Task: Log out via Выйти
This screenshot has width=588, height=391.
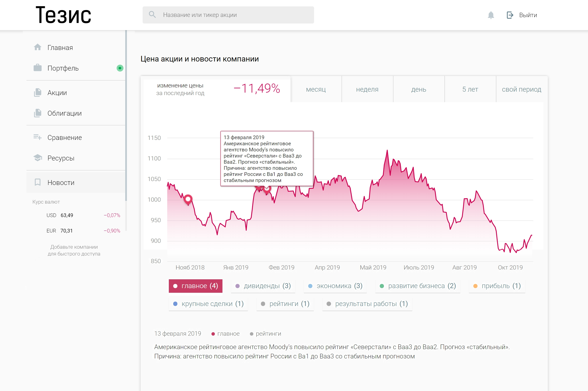Action: [x=528, y=15]
